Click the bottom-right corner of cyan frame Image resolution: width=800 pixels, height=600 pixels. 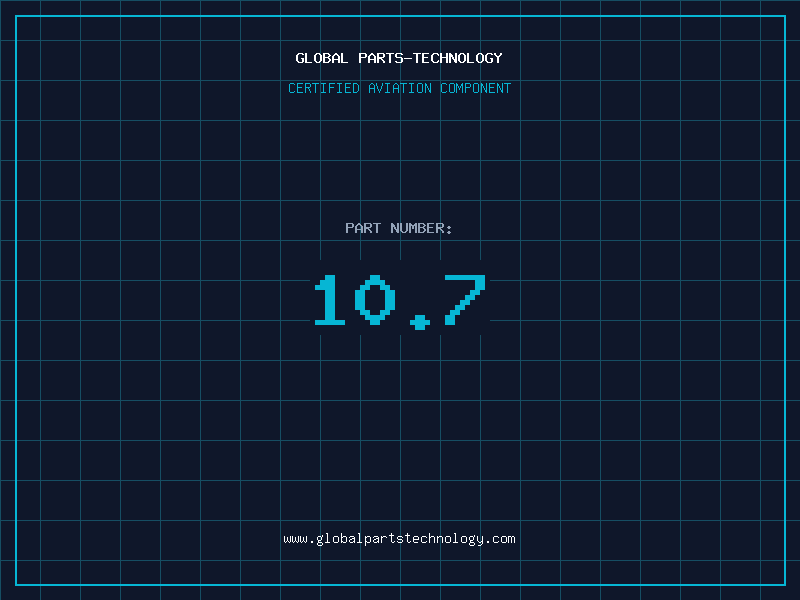pyautogui.click(x=784, y=584)
